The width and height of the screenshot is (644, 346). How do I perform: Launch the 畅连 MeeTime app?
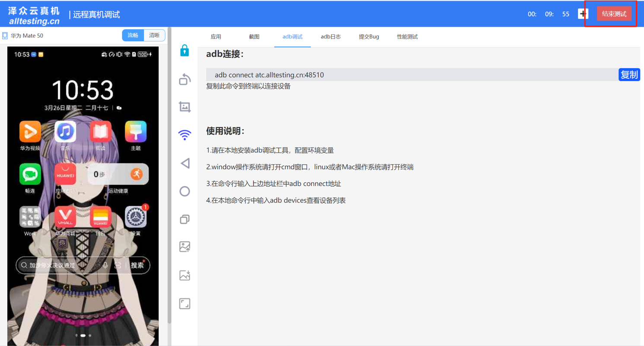point(30,174)
